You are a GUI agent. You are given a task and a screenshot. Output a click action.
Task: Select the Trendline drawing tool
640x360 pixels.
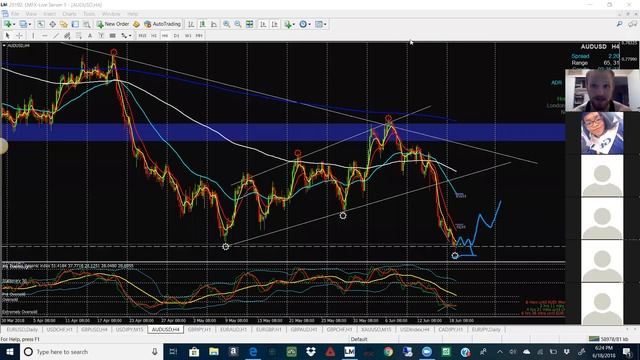56,36
